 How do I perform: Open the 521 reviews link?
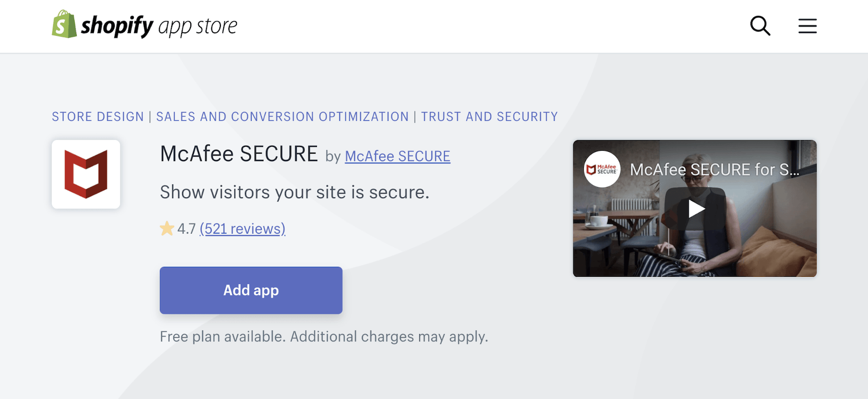tap(242, 229)
